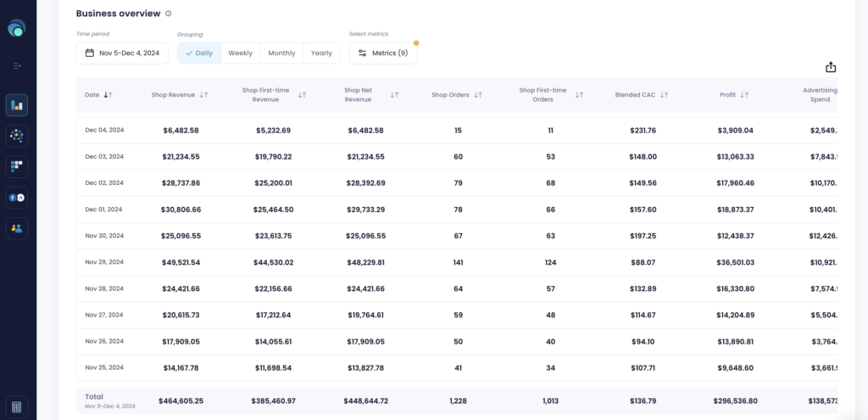The width and height of the screenshot is (868, 420).
Task: Click the $49,521.54 shop revenue value
Action: [181, 262]
